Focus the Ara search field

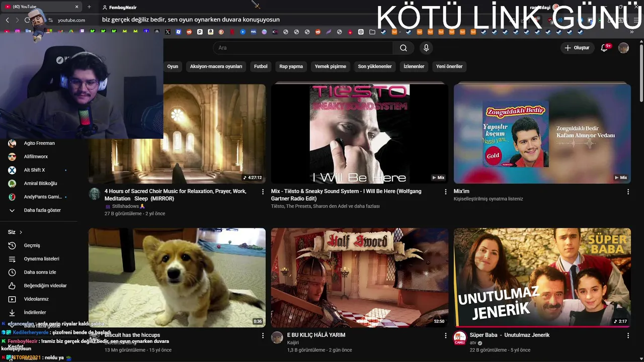(303, 48)
